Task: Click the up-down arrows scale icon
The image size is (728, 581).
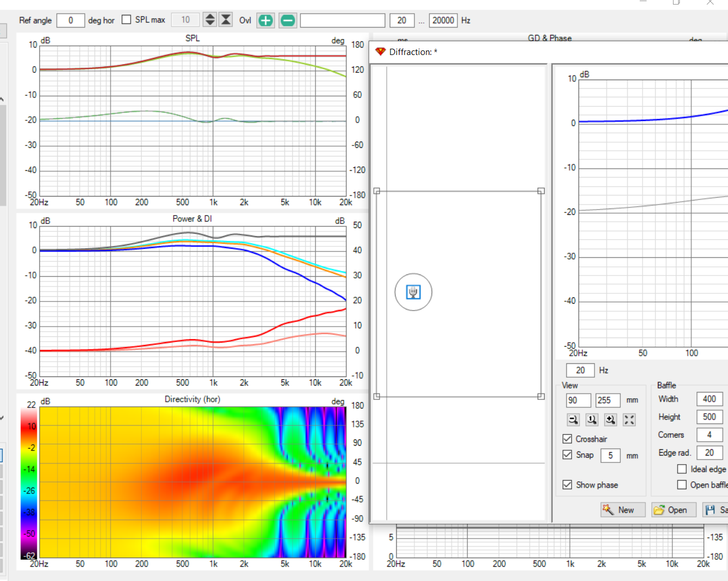Action: click(210, 20)
